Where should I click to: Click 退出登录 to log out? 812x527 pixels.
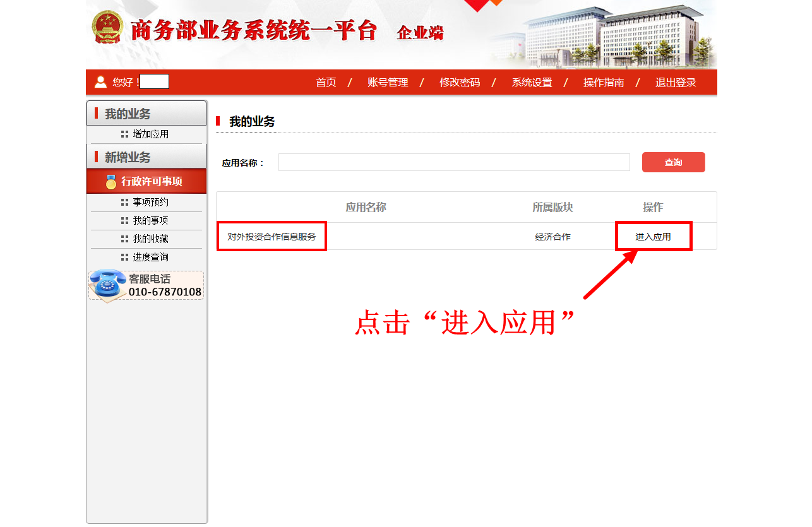[x=676, y=83]
